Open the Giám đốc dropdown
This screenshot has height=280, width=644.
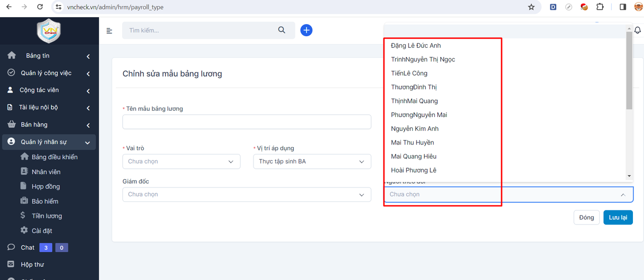(247, 194)
